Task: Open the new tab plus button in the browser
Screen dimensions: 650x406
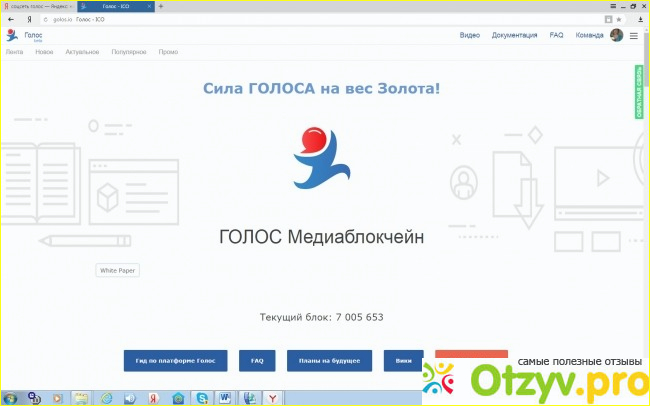Action: pyautogui.click(x=161, y=6)
